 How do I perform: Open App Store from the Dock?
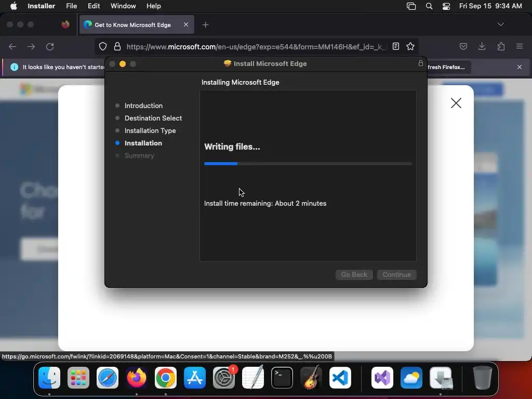coord(195,378)
